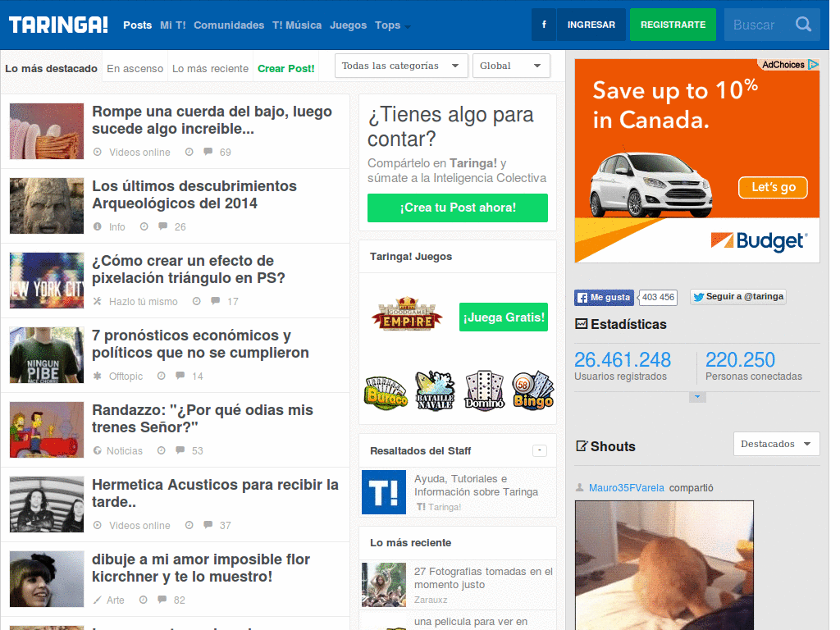The height and width of the screenshot is (630, 840).
Task: Click the Zarauxz author name
Action: pyautogui.click(x=431, y=600)
